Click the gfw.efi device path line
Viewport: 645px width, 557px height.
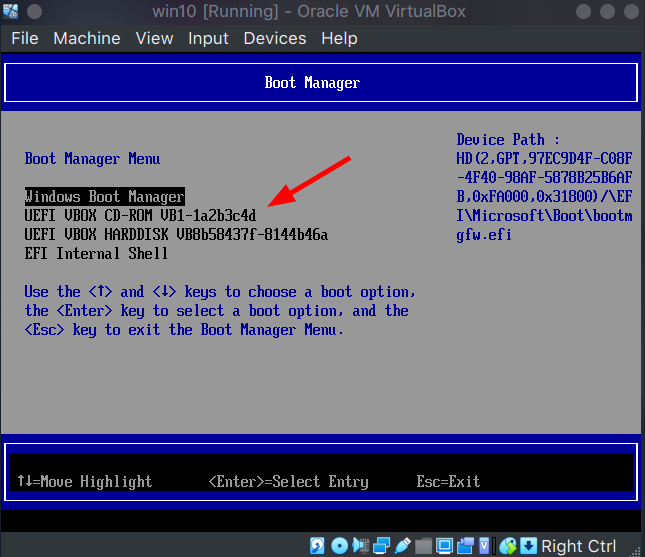click(x=484, y=235)
